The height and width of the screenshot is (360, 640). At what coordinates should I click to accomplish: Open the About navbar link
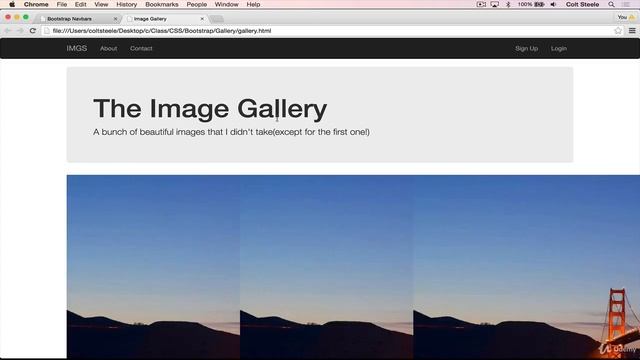pos(109,49)
